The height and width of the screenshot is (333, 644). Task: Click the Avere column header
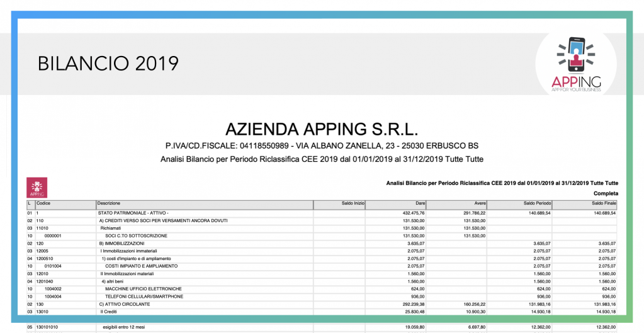(x=456, y=204)
